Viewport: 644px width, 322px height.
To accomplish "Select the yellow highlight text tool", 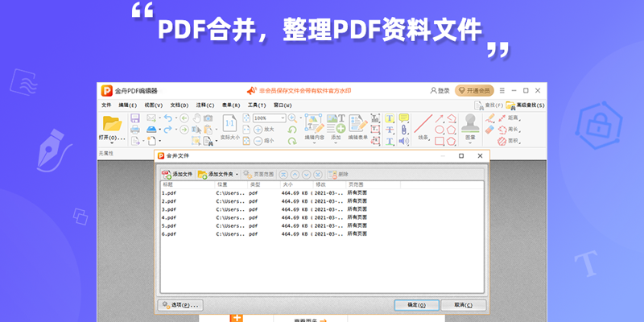I will (x=390, y=118).
